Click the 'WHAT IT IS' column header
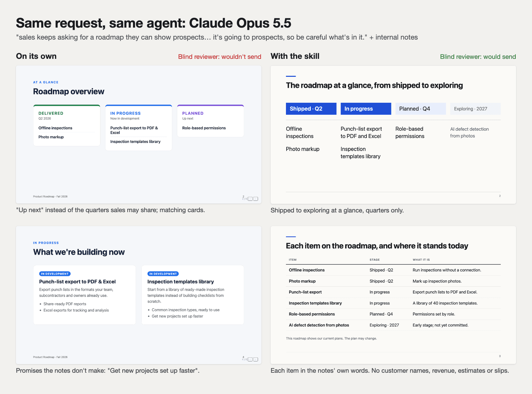This screenshot has height=394, width=532. pos(421,260)
